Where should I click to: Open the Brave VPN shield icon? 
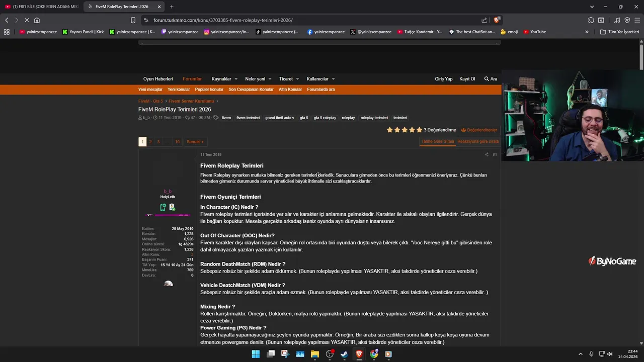627,20
